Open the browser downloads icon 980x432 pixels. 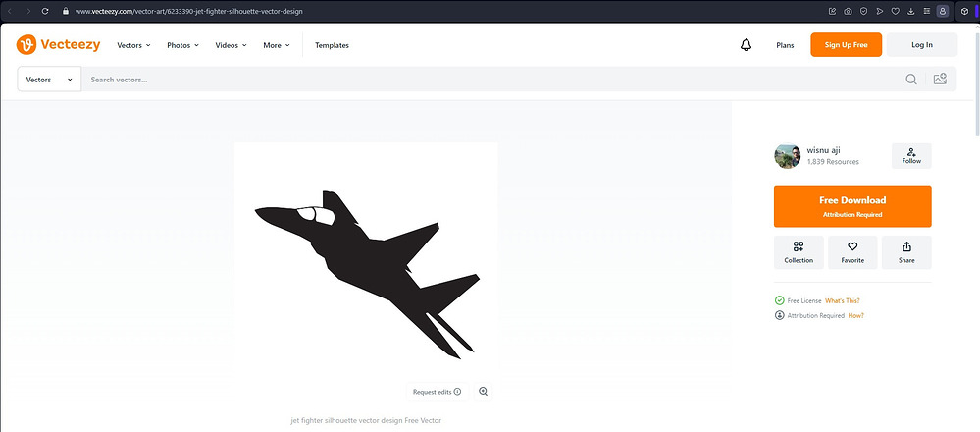[x=911, y=11]
